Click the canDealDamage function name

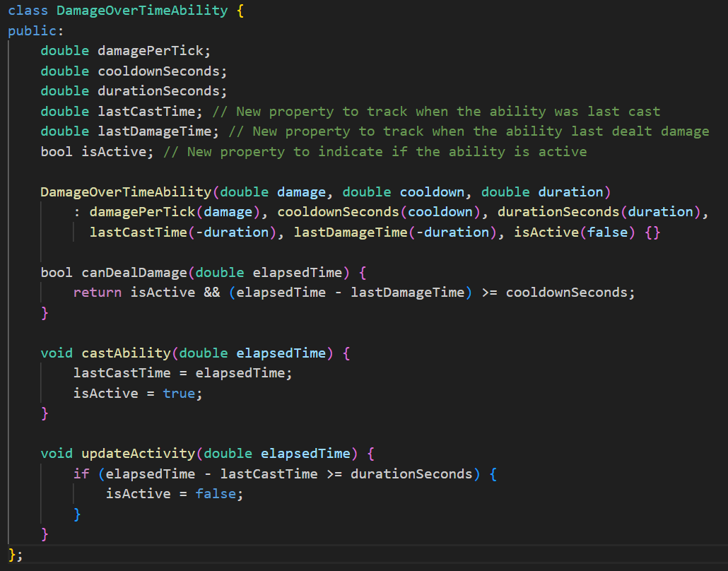134,272
